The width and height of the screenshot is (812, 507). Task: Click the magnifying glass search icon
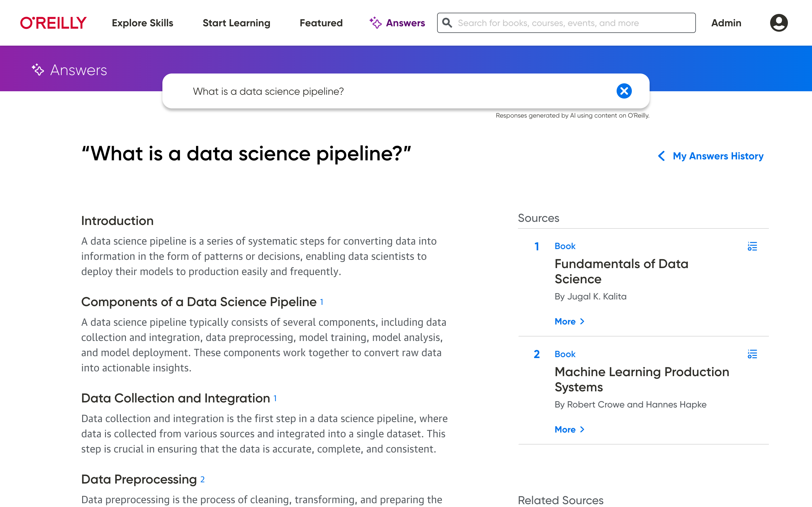[x=447, y=23]
